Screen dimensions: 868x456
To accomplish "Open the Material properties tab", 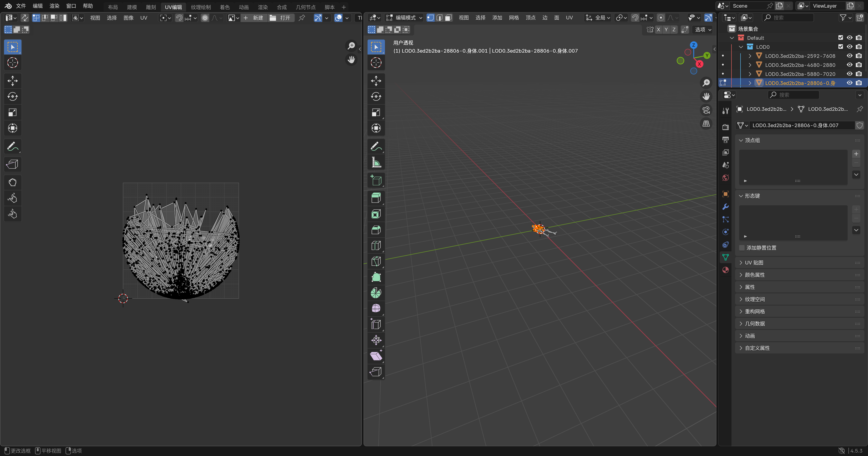I will [725, 270].
